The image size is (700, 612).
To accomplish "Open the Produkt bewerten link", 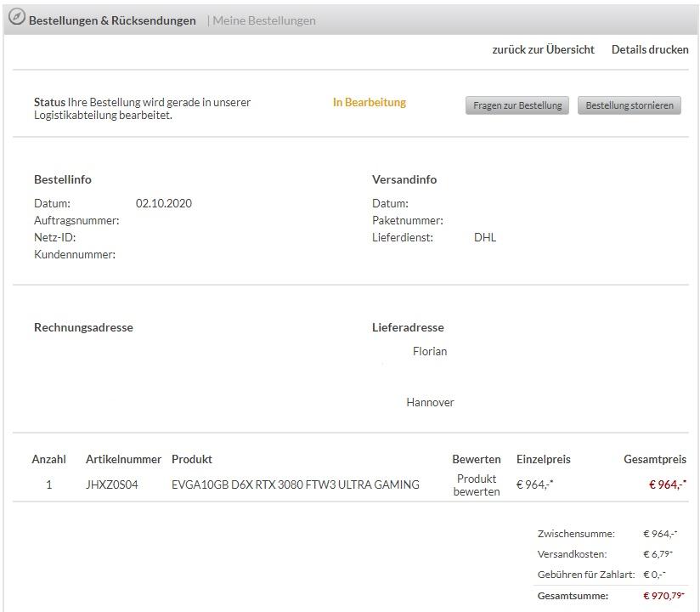I will [x=477, y=485].
